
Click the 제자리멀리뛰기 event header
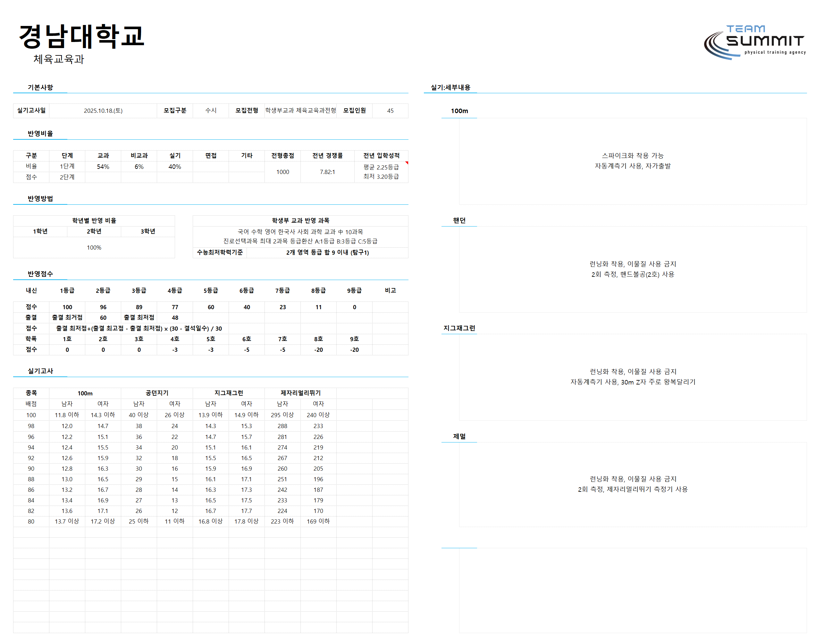(300, 393)
